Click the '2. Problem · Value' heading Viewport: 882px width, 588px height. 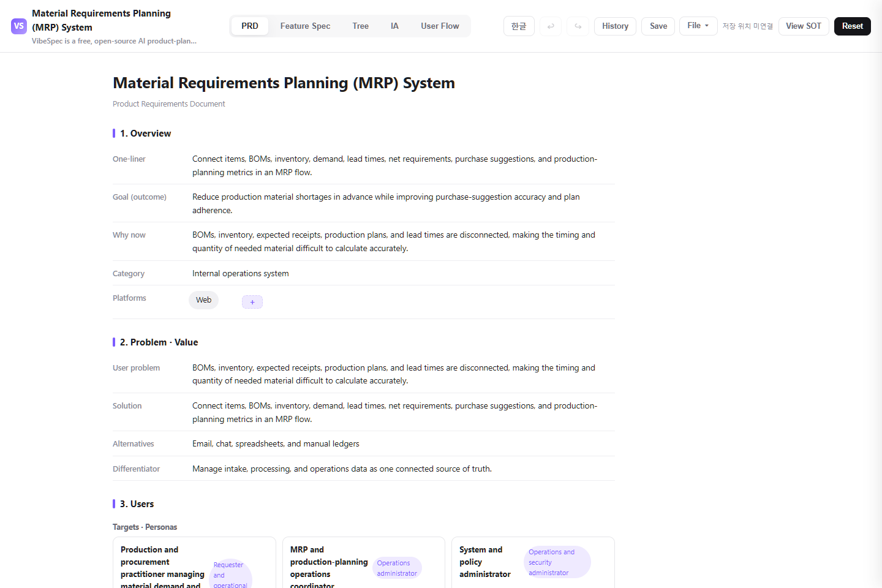tap(159, 342)
